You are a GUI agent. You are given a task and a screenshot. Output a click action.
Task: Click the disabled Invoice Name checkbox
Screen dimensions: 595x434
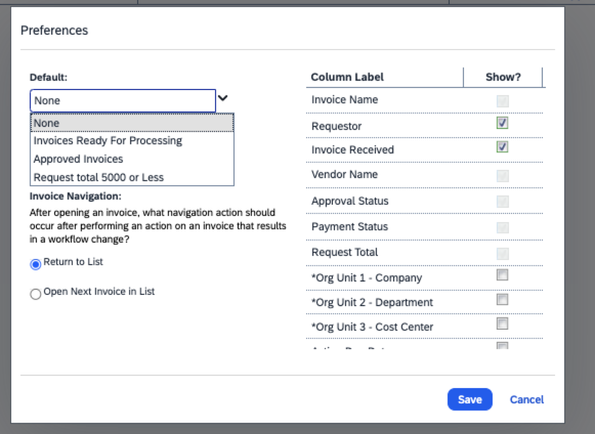tap(502, 101)
